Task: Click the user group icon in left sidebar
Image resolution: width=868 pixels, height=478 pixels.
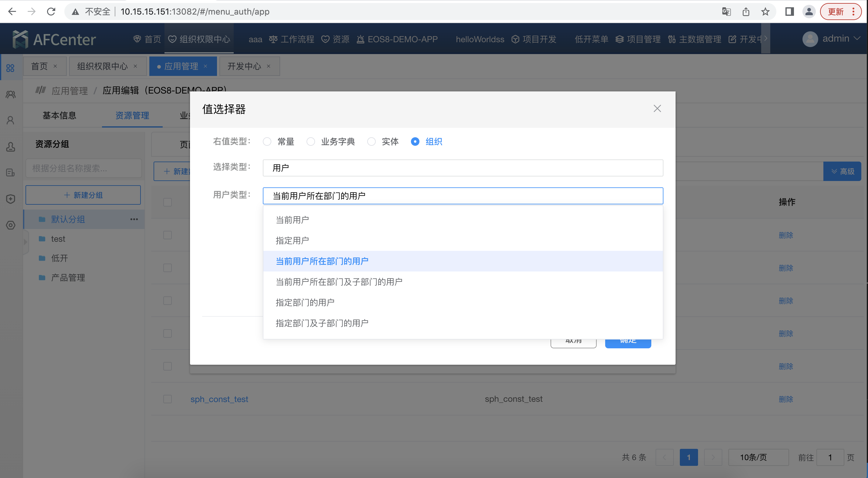Action: pos(10,94)
